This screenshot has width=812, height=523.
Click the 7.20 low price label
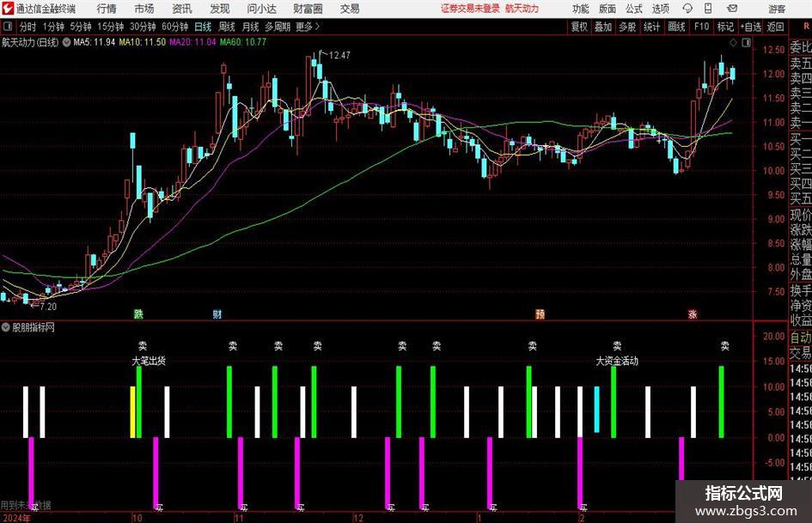click(48, 307)
